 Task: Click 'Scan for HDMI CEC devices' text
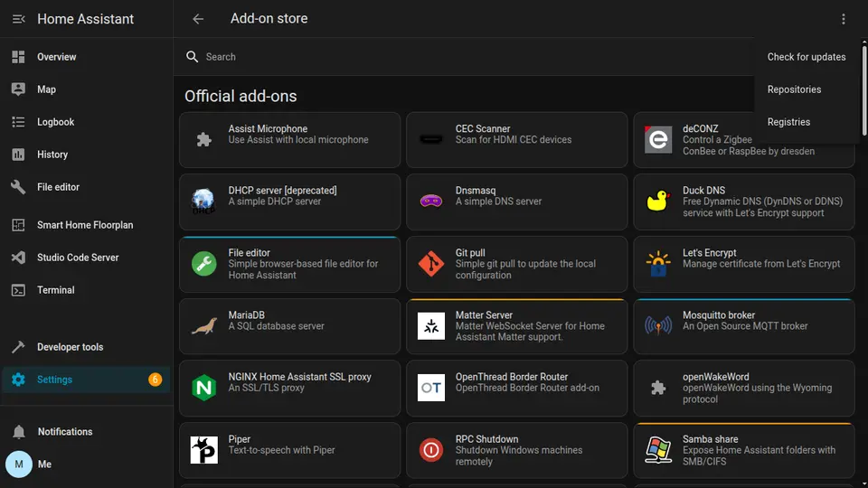(514, 139)
